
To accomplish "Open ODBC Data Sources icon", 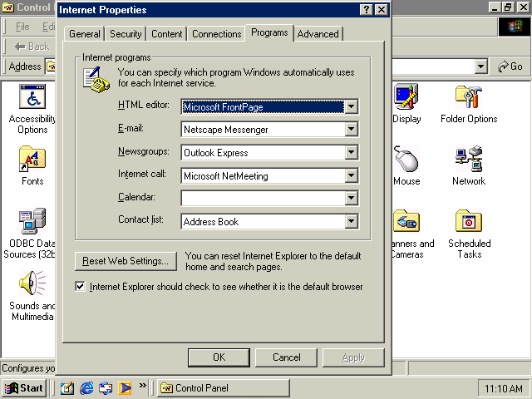I will [32, 221].
